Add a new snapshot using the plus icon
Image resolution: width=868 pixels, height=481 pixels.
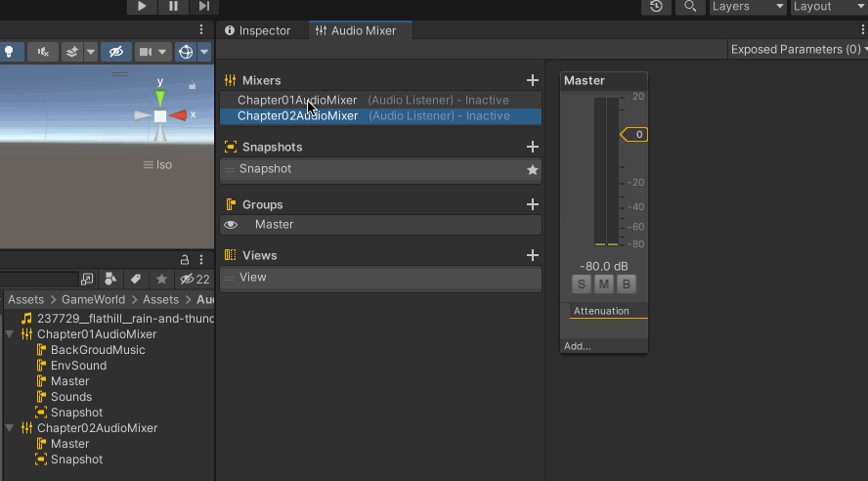coord(533,147)
